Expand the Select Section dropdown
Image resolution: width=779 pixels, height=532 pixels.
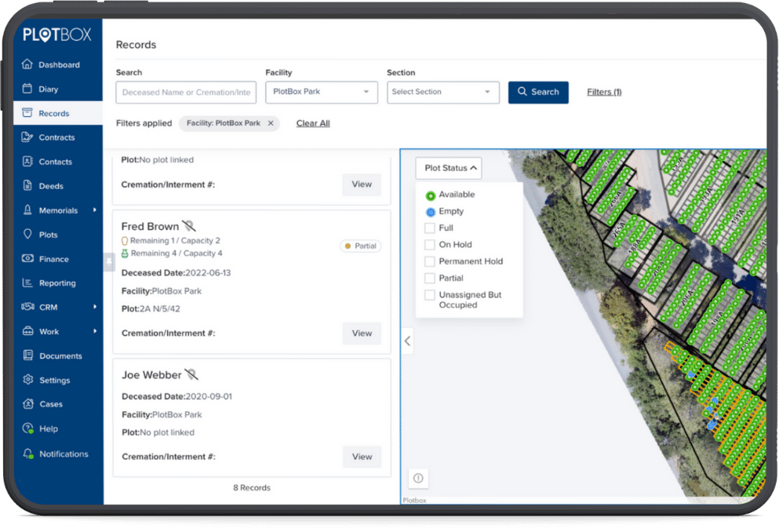[x=443, y=92]
